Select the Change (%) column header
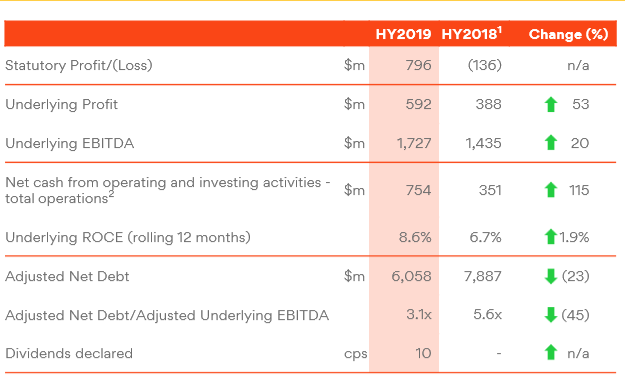Viewport: 625px width, 385px height. (568, 34)
